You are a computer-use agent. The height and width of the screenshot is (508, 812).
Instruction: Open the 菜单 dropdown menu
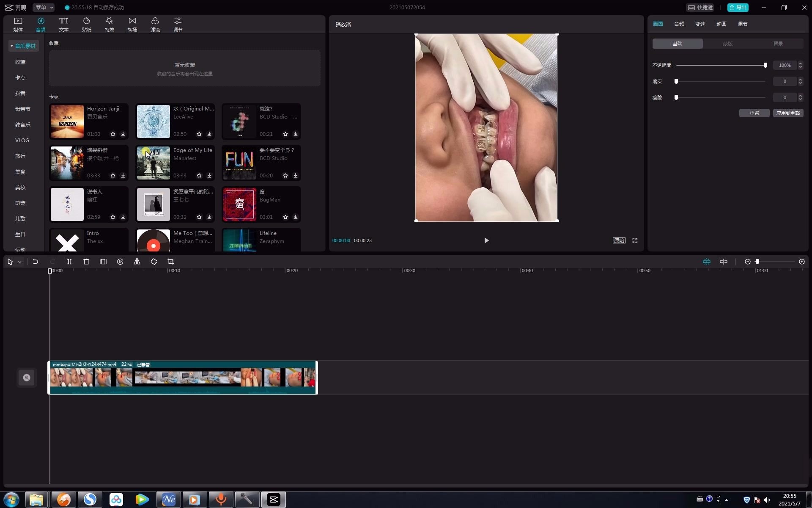pos(44,7)
